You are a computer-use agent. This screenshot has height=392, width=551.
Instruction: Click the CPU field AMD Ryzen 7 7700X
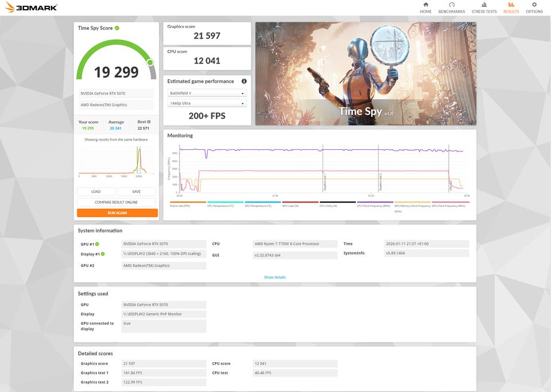click(x=295, y=244)
